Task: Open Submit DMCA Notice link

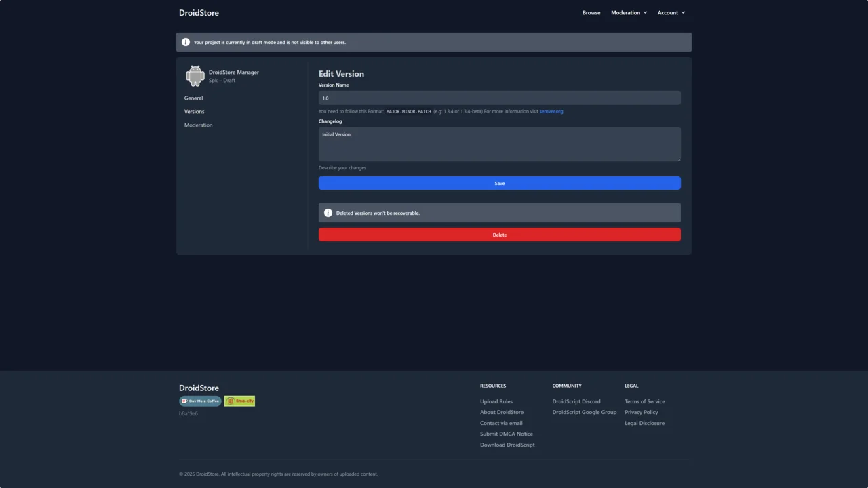Action: 507,434
